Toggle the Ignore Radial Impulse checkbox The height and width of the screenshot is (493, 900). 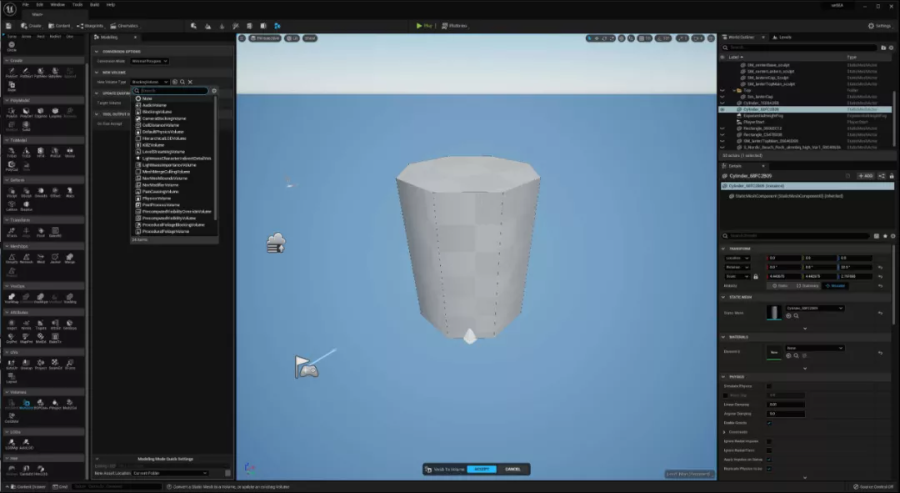click(769, 441)
